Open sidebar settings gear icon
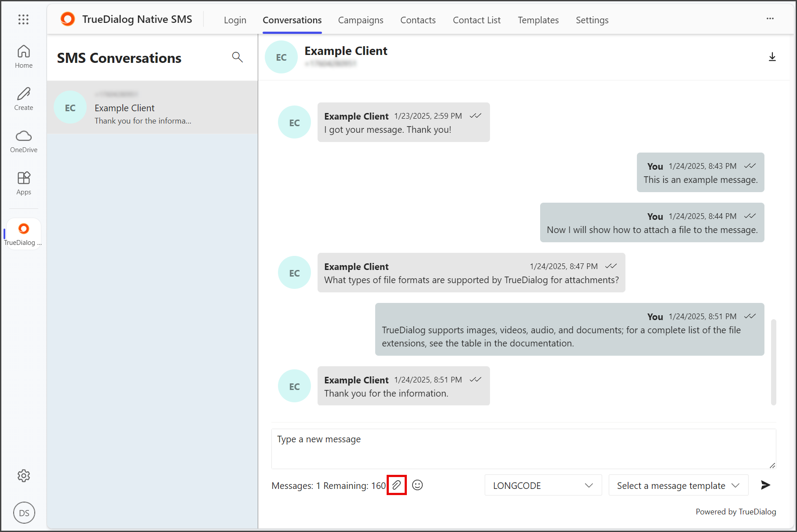This screenshot has height=532, width=797. coord(24,476)
